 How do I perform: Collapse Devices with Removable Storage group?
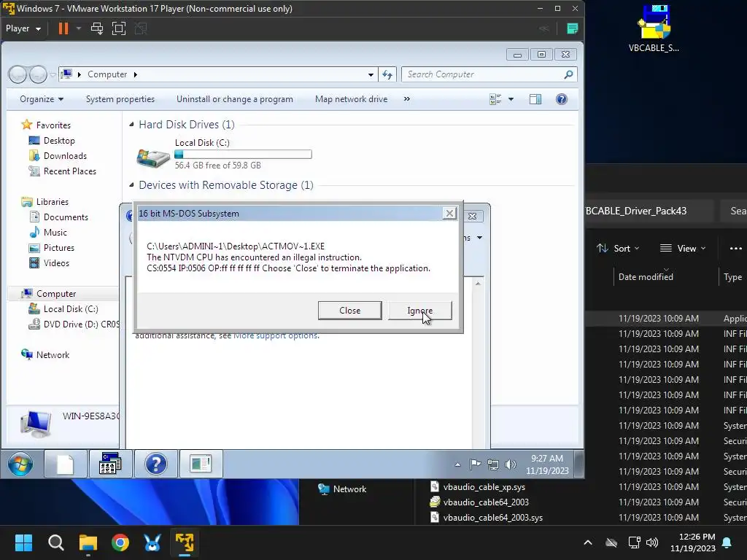131,184
